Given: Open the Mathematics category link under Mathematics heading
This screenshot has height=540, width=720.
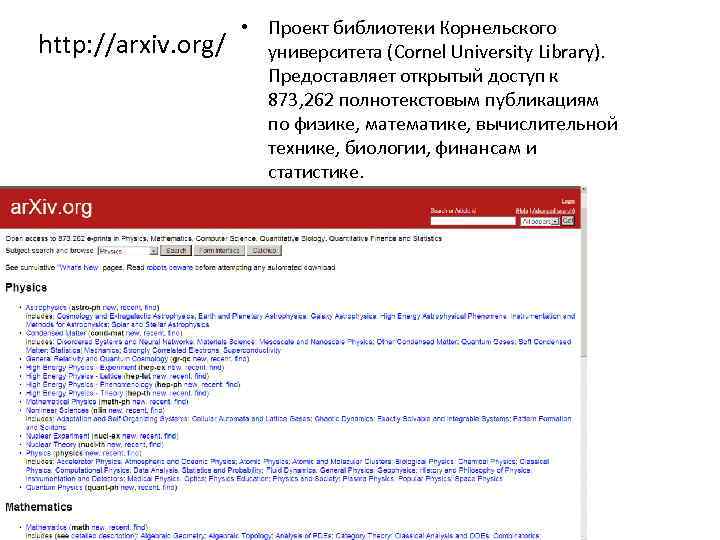Looking at the screenshot, I should click(x=46, y=527).
